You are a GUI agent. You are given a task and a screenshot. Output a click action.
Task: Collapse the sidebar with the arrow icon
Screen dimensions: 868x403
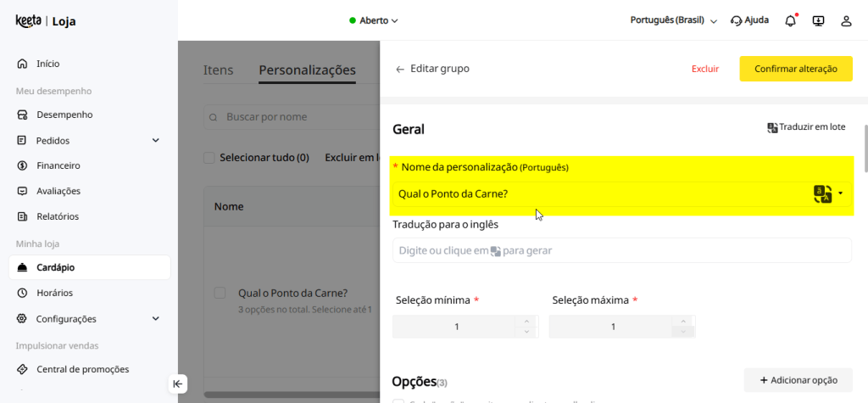pyautogui.click(x=177, y=383)
